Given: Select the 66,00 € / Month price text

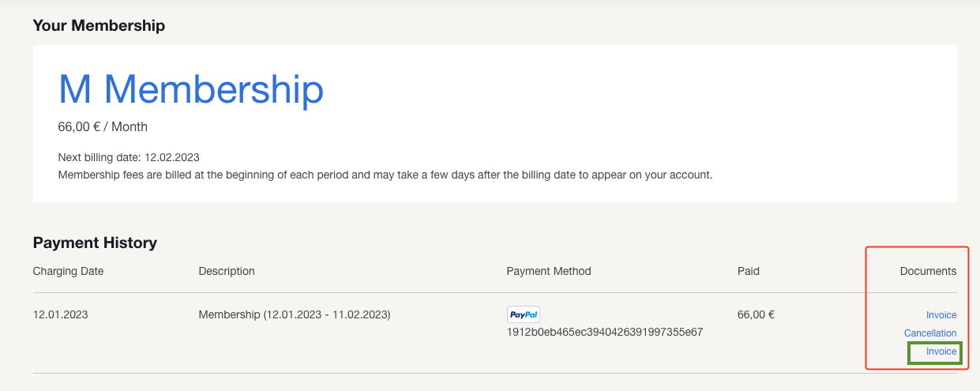Looking at the screenshot, I should click(103, 126).
